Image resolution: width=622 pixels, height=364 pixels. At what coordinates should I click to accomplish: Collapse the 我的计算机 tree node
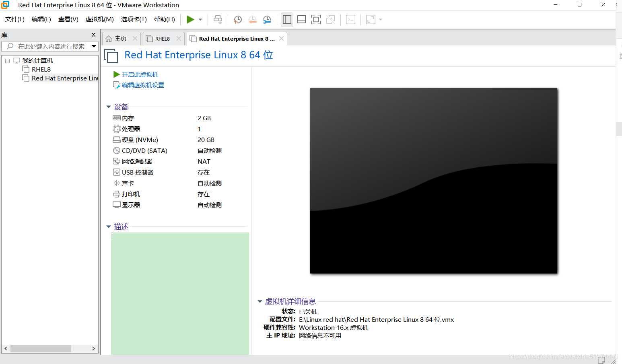7,61
